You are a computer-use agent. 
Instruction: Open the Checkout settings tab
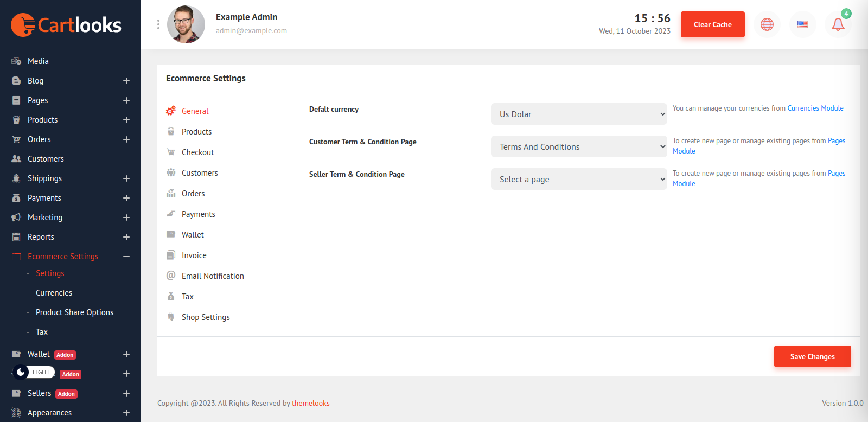click(x=197, y=152)
